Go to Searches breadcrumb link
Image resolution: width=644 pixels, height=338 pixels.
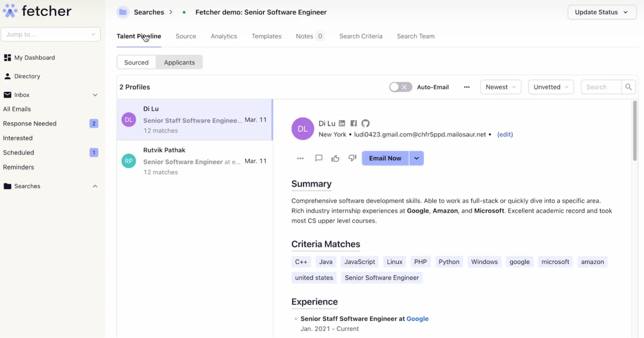[149, 12]
